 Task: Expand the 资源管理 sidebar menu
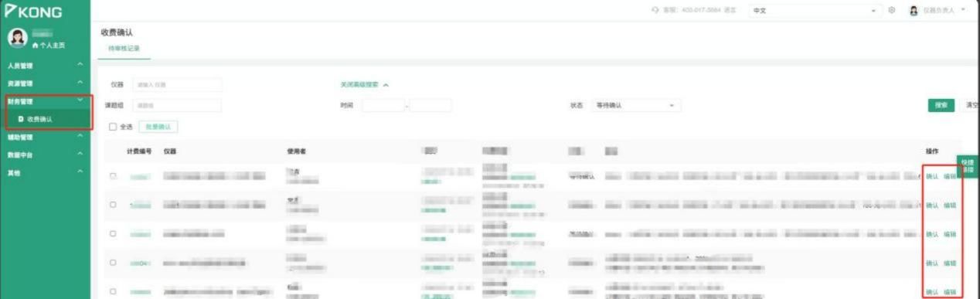pyautogui.click(x=45, y=83)
